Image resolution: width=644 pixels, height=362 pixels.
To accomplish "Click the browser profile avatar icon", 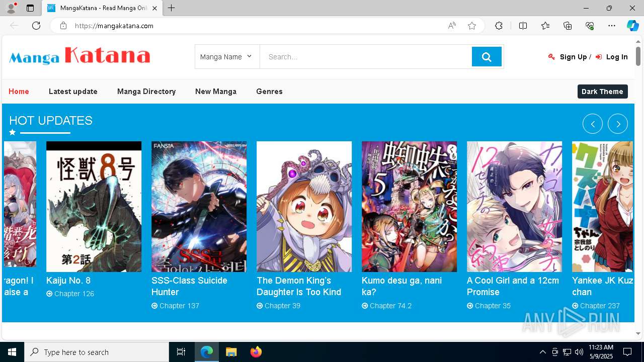I will [x=11, y=8].
